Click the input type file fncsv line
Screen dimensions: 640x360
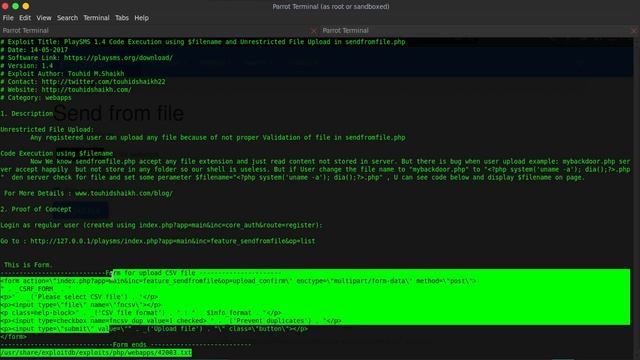[x=81, y=305]
